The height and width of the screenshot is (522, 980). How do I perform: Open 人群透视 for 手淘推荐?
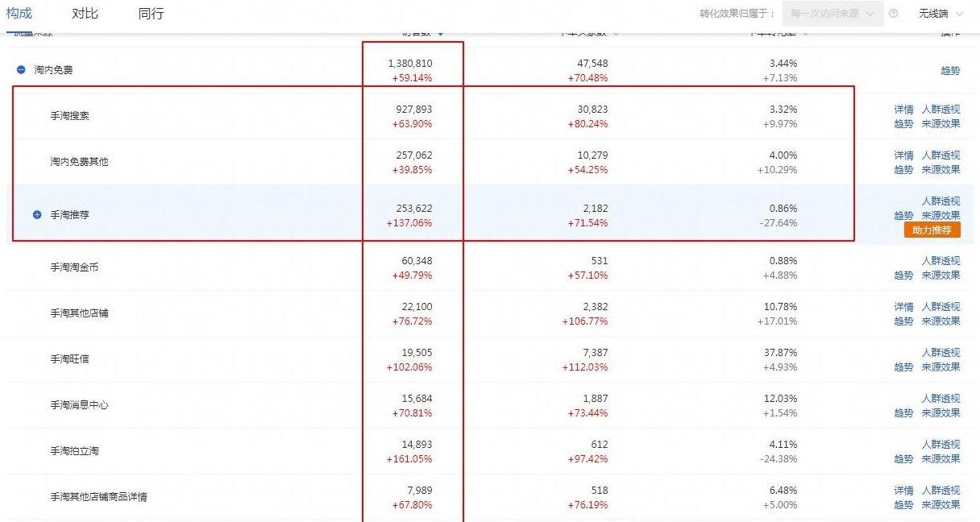click(941, 201)
